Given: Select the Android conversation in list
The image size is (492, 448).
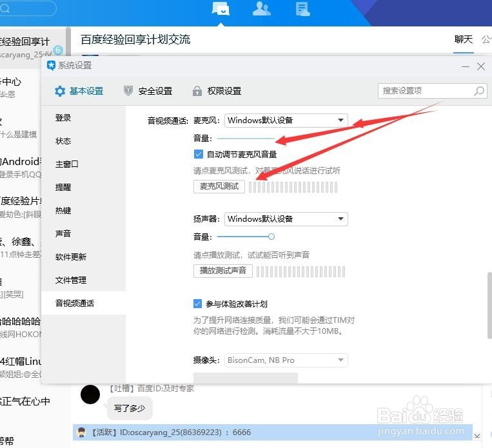Looking at the screenshot, I should pos(21,168).
